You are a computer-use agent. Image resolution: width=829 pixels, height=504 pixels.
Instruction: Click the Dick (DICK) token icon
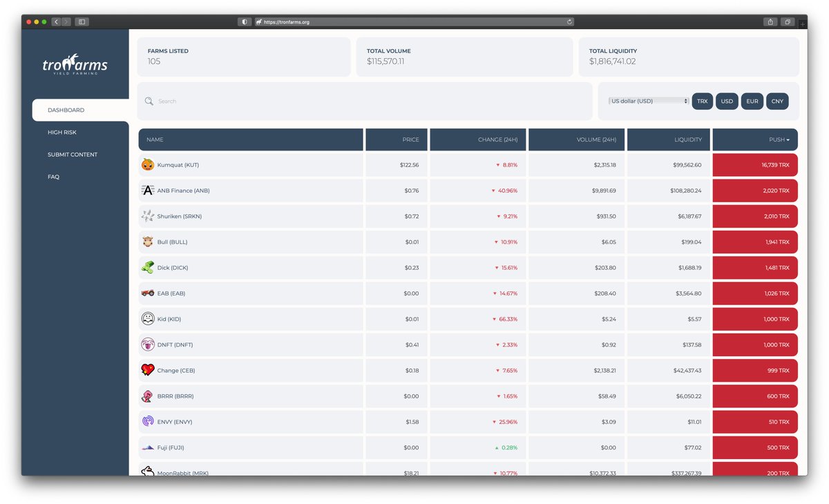[147, 267]
